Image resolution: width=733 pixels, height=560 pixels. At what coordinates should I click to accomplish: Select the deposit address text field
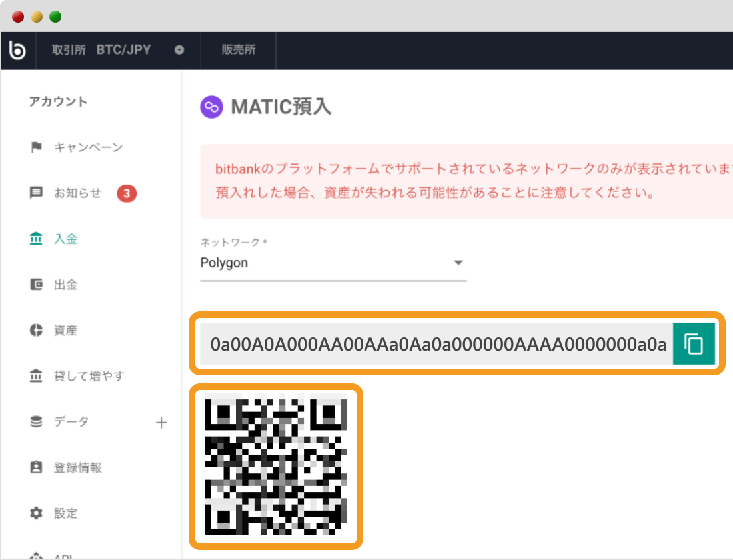436,344
